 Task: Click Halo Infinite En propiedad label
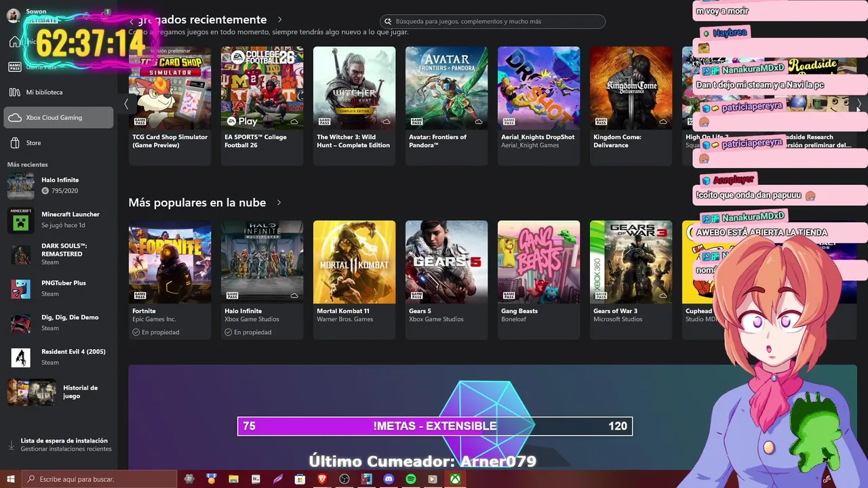(x=248, y=332)
